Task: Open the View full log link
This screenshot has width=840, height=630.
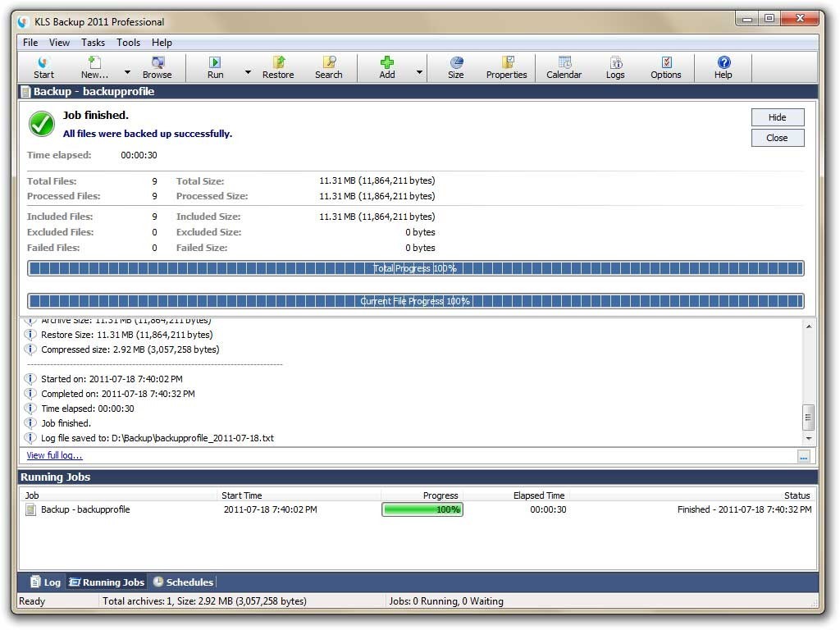Action: point(53,455)
